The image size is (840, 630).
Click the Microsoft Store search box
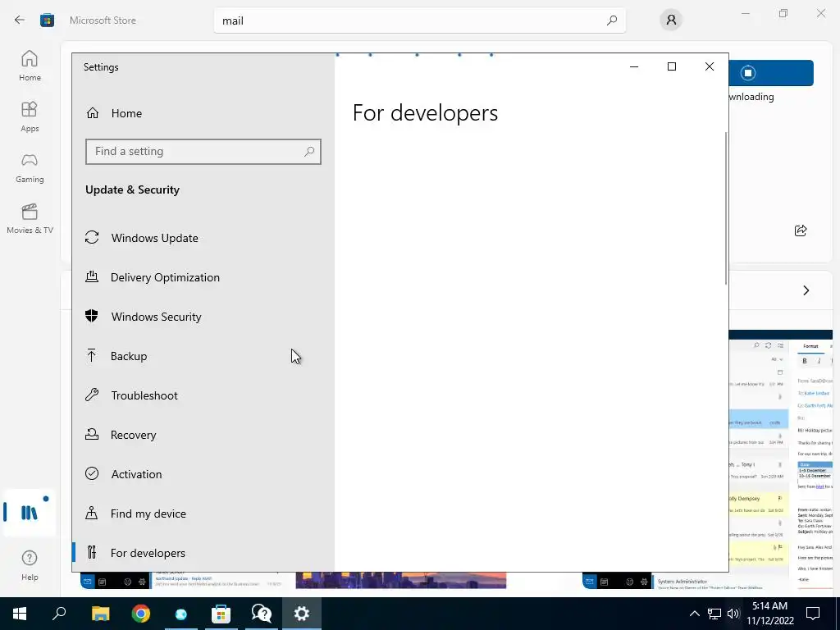tap(419, 21)
